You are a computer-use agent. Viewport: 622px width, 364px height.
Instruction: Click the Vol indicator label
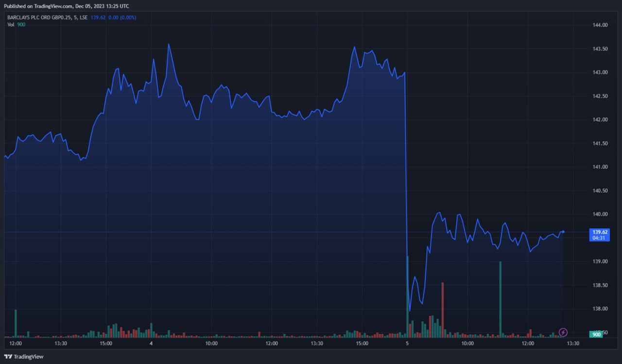tap(11, 24)
